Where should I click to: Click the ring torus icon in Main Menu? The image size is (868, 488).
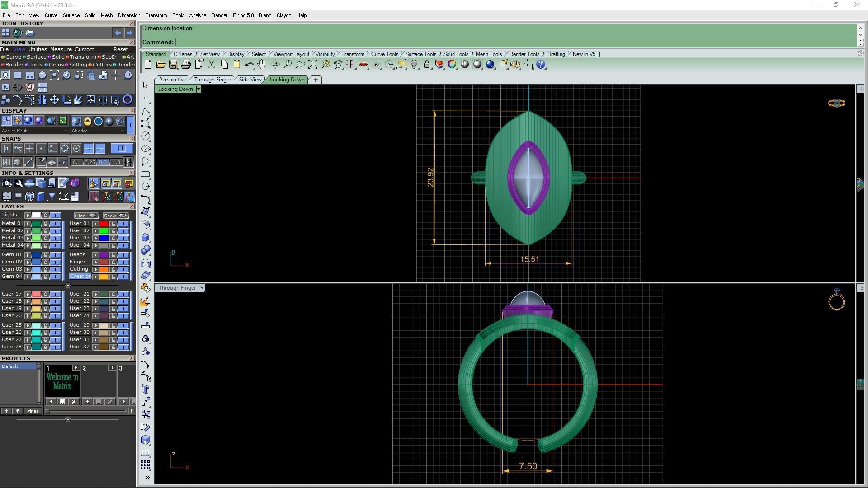(127, 100)
